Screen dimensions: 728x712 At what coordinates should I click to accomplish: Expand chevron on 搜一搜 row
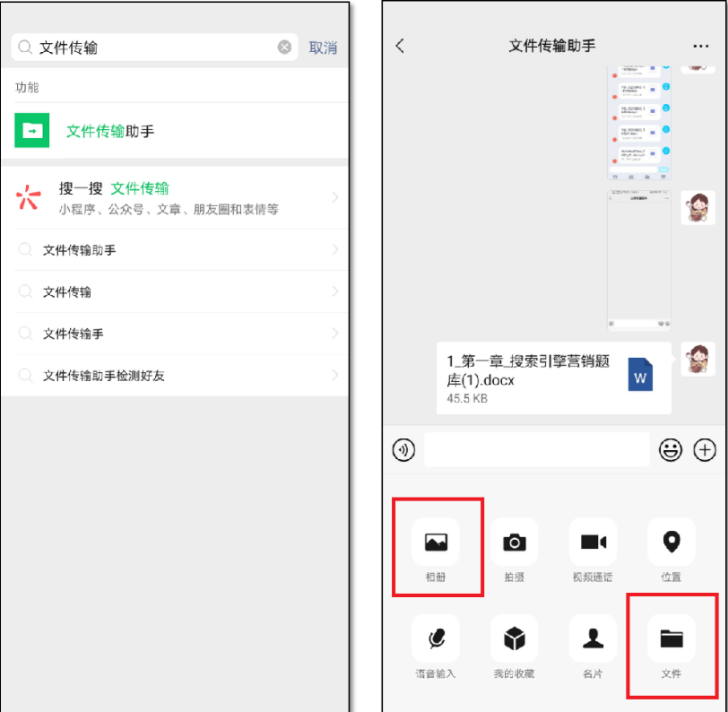(x=335, y=197)
